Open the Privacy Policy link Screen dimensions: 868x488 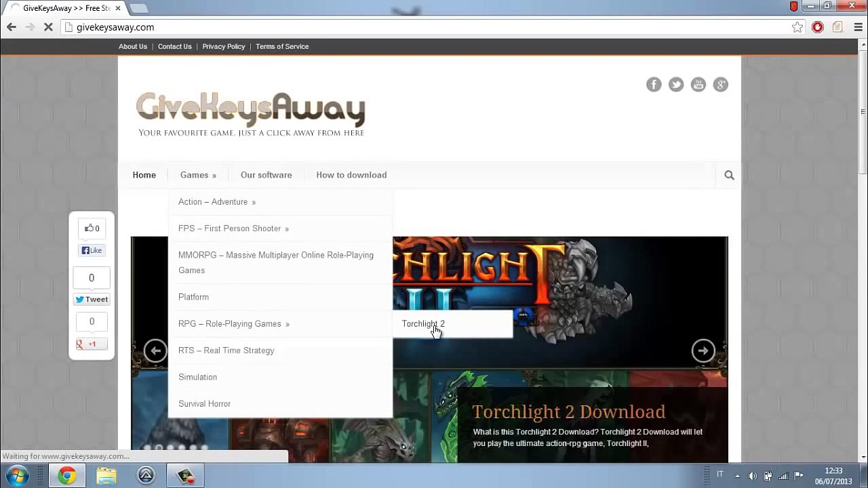point(223,47)
